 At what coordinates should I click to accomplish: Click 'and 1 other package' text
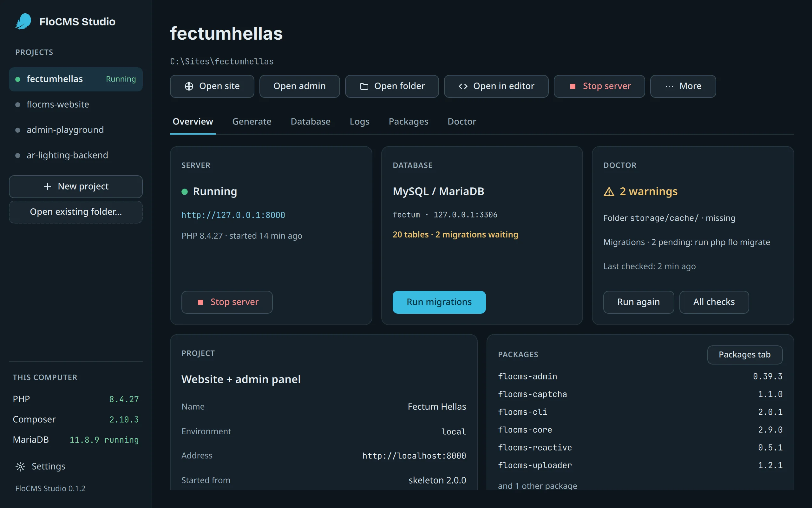[x=538, y=486]
